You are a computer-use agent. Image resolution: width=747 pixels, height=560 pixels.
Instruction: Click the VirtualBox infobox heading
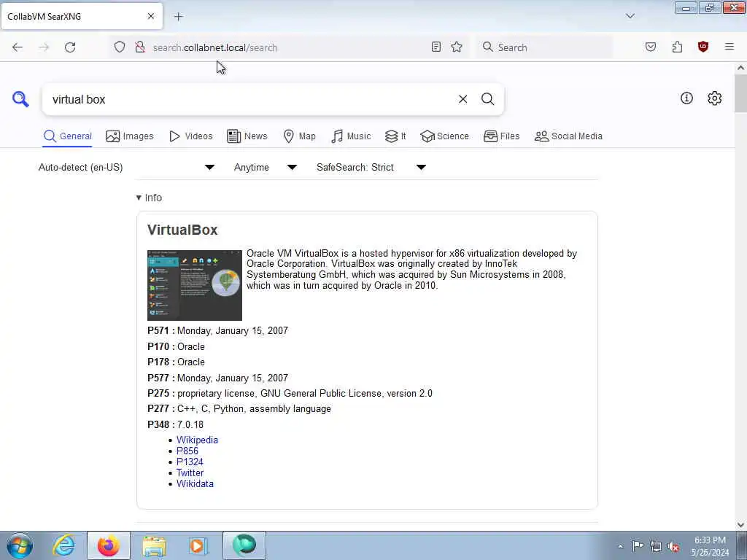pyautogui.click(x=182, y=230)
